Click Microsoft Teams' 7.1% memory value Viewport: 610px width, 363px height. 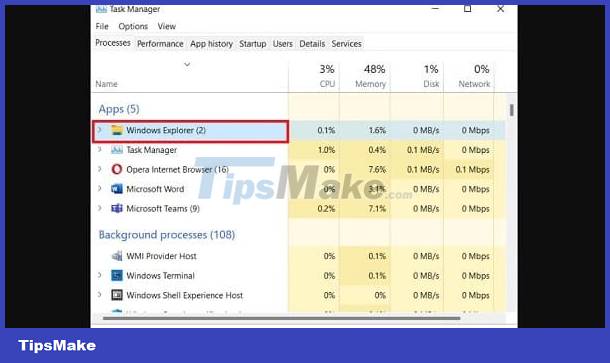377,209
